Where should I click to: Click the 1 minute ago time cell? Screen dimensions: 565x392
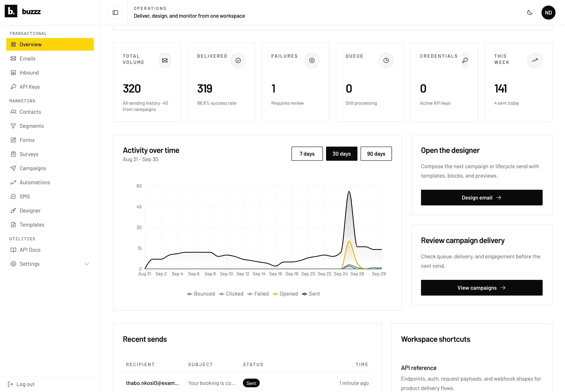click(354, 383)
